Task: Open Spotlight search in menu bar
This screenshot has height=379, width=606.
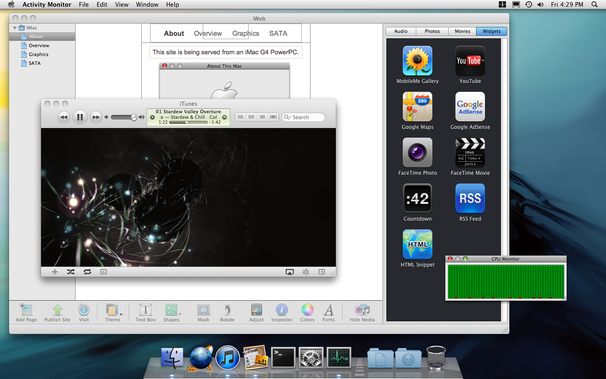Action: point(594,5)
